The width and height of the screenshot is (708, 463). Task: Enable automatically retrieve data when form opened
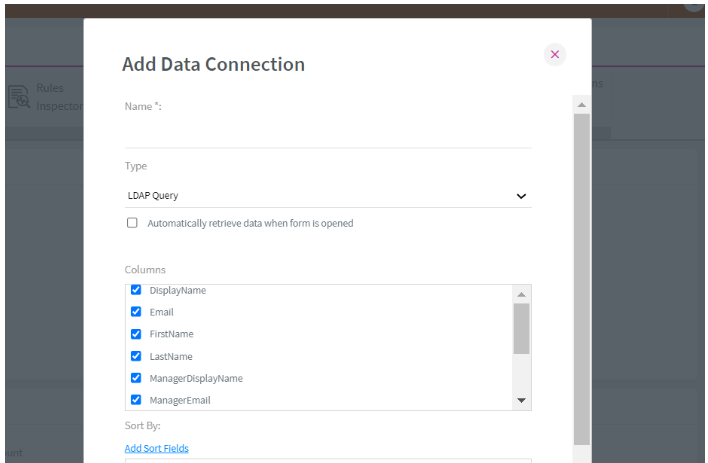132,223
